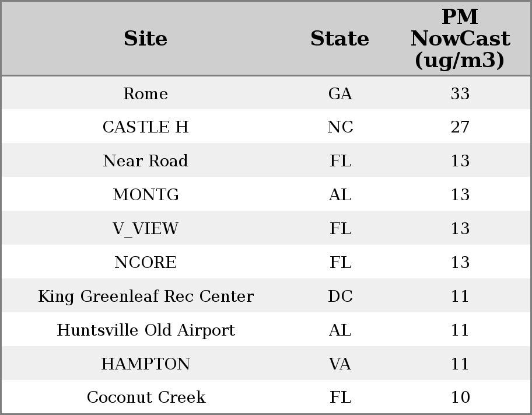Select the NC state cell

click(339, 127)
